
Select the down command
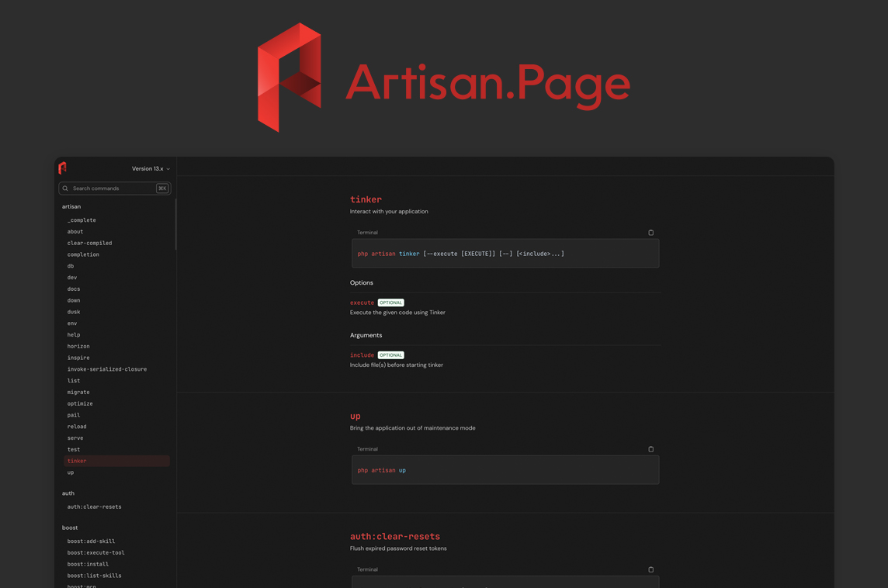pyautogui.click(x=74, y=300)
